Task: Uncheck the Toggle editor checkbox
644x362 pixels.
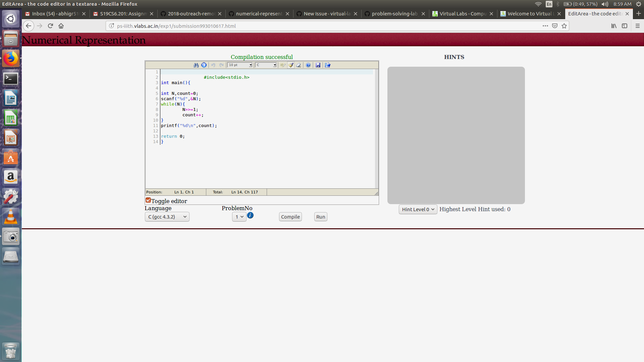Action: click(x=148, y=200)
